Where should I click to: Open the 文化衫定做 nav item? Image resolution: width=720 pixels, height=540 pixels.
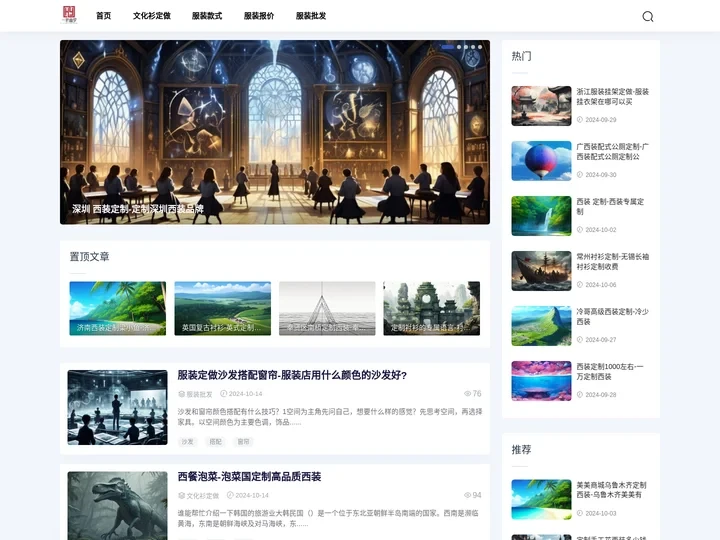(152, 16)
